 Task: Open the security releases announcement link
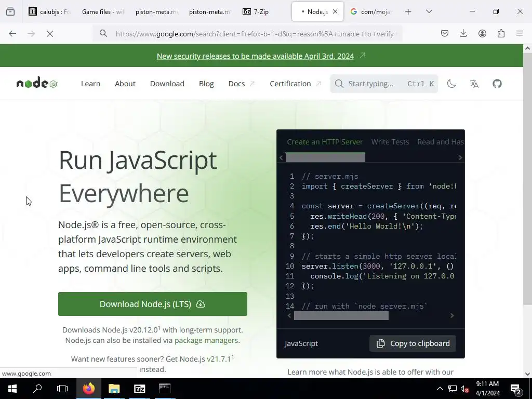coord(255,56)
